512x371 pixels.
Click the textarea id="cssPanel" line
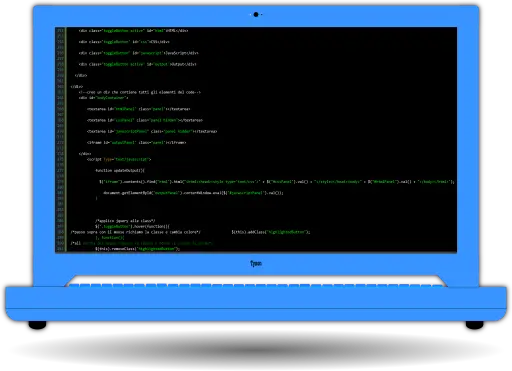coord(145,120)
